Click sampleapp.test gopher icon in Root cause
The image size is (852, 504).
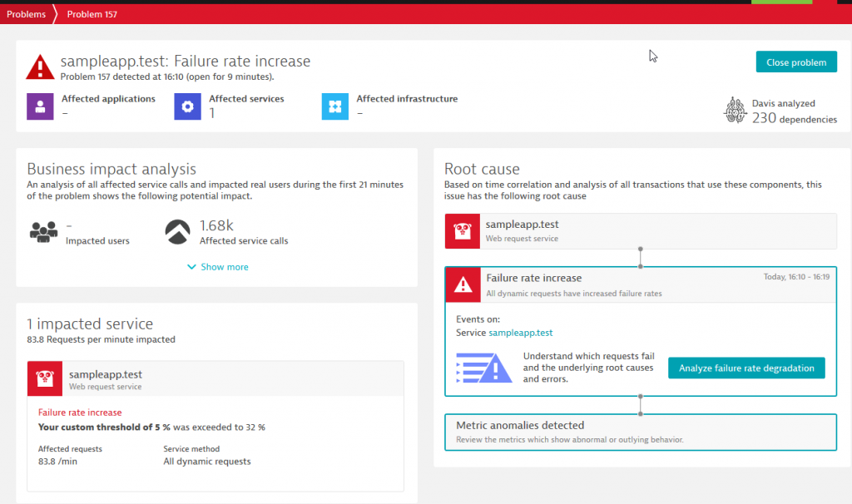[x=463, y=231]
